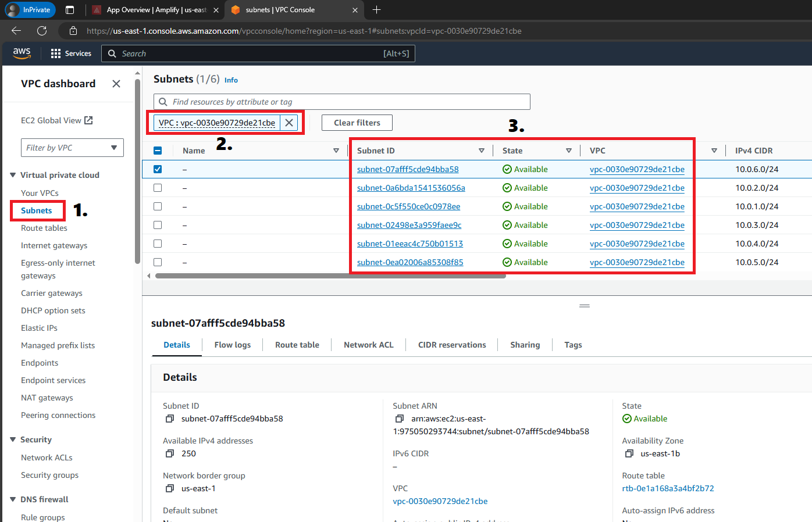Open the Tags tab

click(x=573, y=345)
